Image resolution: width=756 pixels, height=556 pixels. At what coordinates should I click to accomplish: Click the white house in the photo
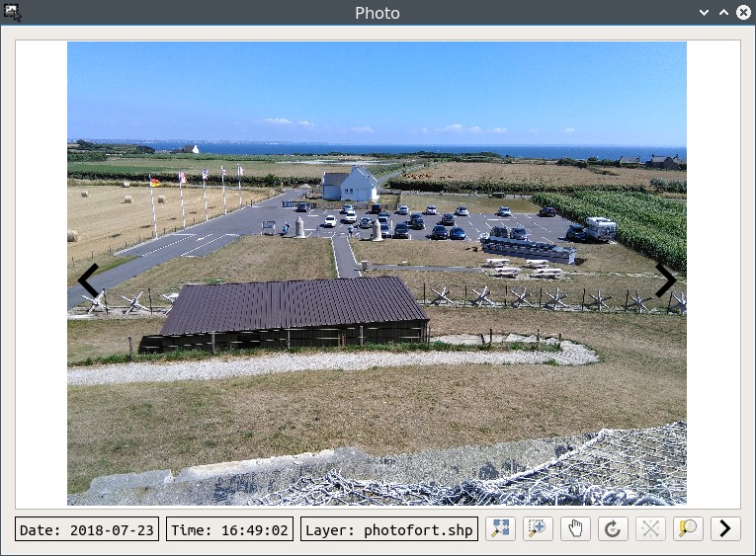click(350, 184)
